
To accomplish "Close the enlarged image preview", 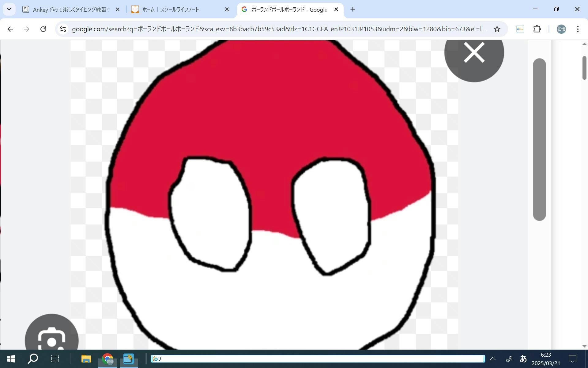I will pos(474,53).
